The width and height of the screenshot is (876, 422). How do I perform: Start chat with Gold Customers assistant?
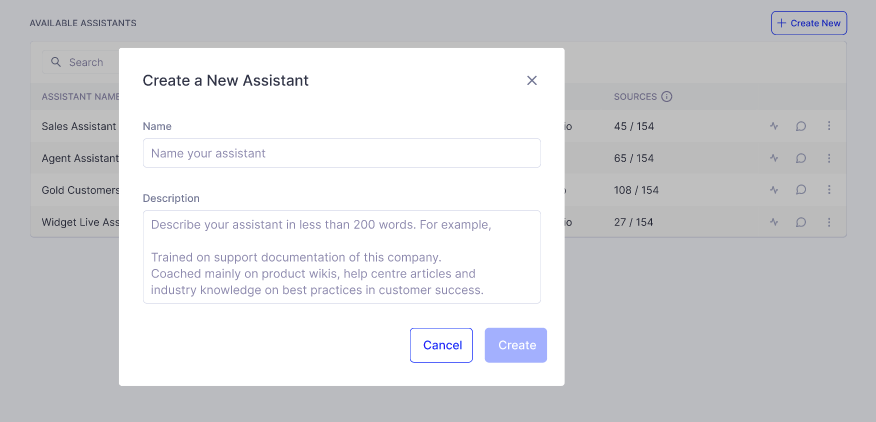(801, 190)
